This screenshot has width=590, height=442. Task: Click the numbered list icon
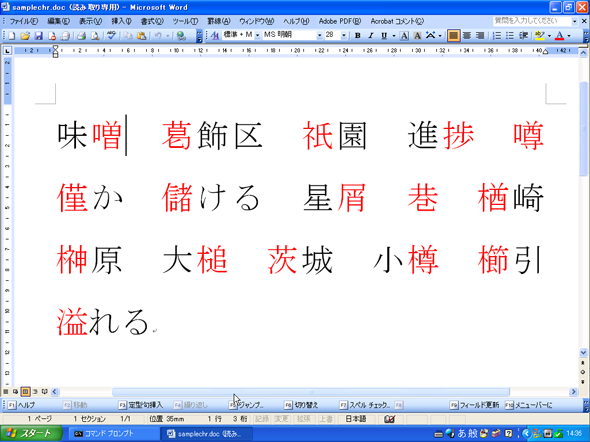click(x=497, y=36)
